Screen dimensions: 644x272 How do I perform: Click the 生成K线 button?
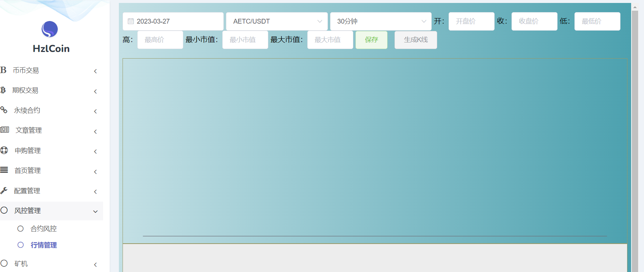coord(415,40)
